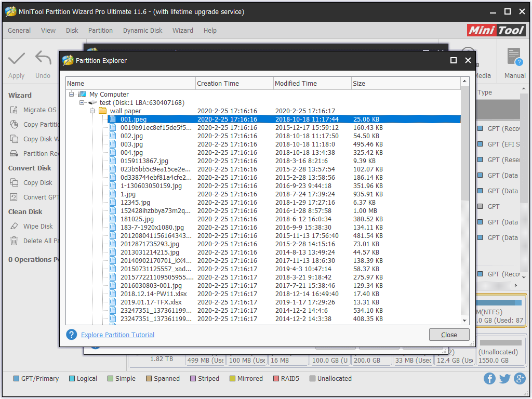
Task: Open the Partition menu
Action: pyautogui.click(x=100, y=31)
